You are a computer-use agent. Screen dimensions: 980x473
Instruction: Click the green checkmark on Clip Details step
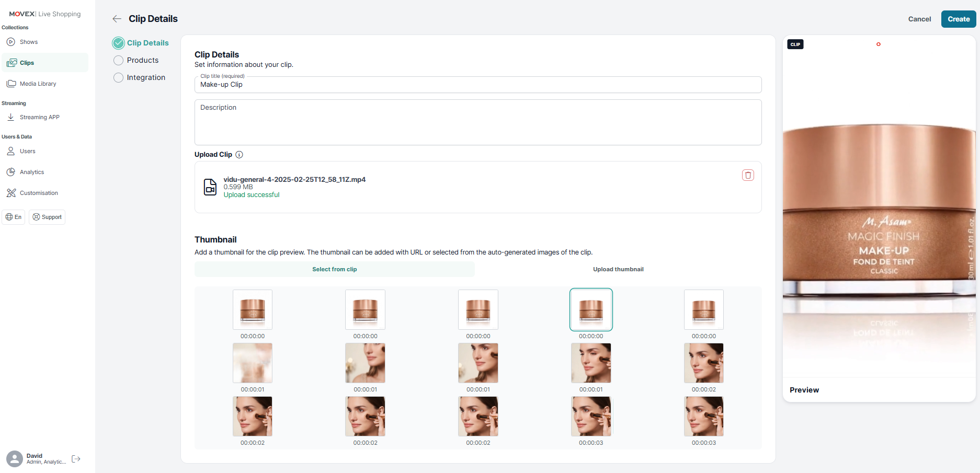119,43
